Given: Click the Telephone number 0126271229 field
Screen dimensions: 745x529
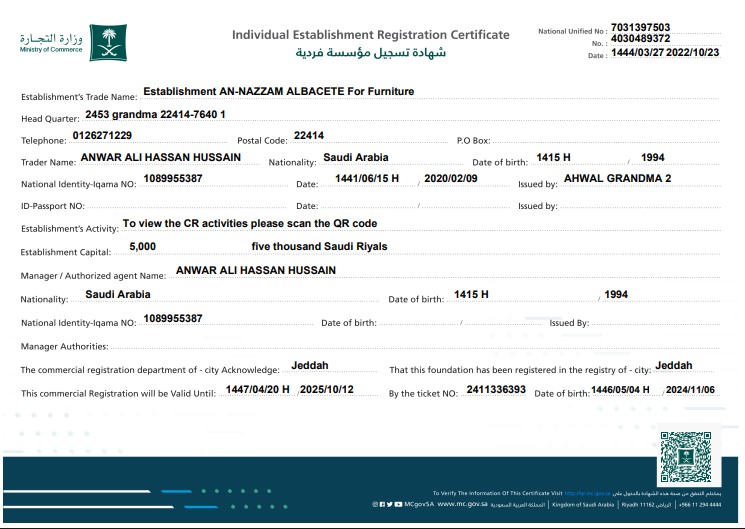Looking at the screenshot, I should tap(102, 135).
